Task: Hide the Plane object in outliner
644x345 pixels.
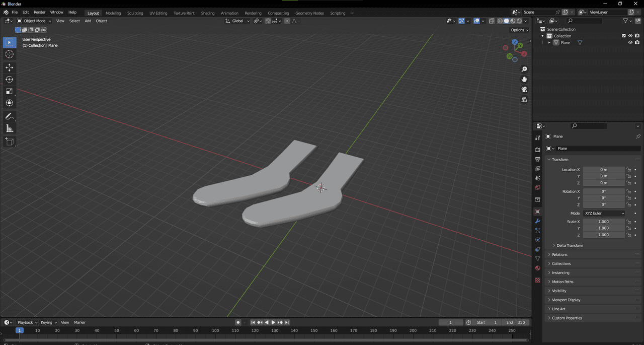Action: click(x=630, y=43)
